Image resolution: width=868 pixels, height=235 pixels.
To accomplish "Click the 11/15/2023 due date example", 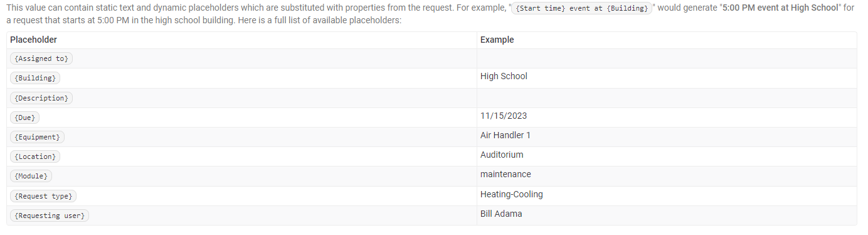I will pyautogui.click(x=503, y=116).
